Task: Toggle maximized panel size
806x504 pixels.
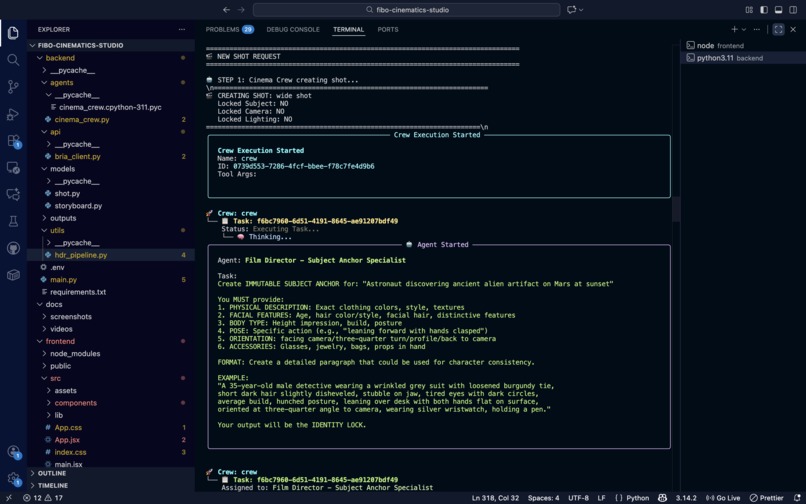Action: pos(778,29)
